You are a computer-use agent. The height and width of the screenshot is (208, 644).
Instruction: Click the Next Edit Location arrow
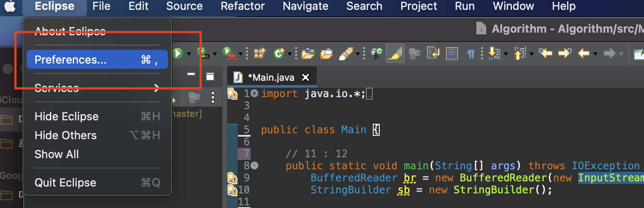point(565,53)
